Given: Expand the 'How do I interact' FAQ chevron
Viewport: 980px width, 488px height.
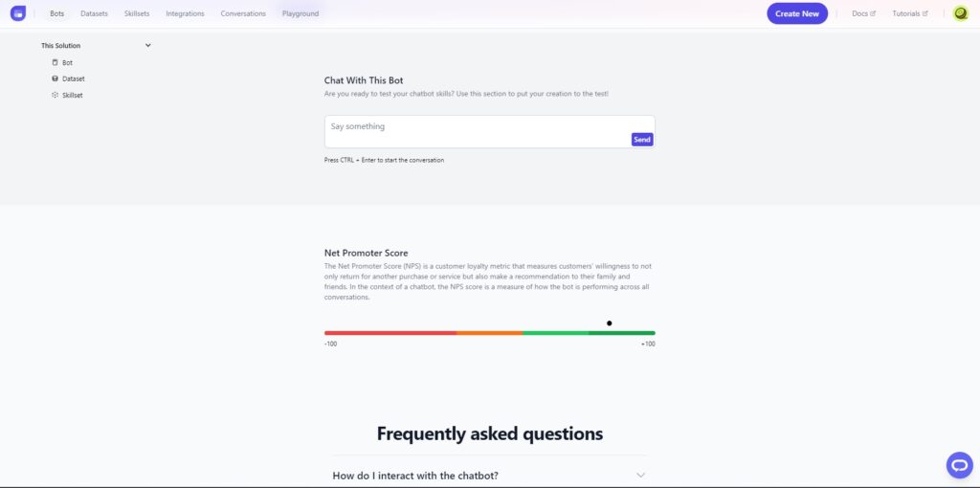Looking at the screenshot, I should click(640, 476).
